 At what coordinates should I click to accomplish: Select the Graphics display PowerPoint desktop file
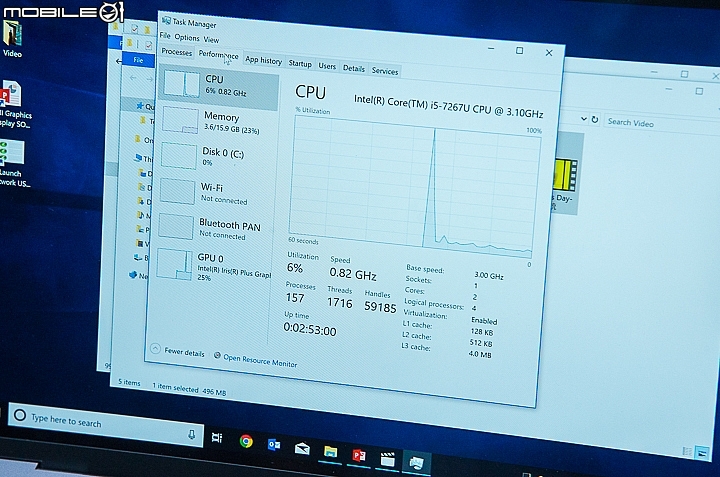[x=15, y=105]
